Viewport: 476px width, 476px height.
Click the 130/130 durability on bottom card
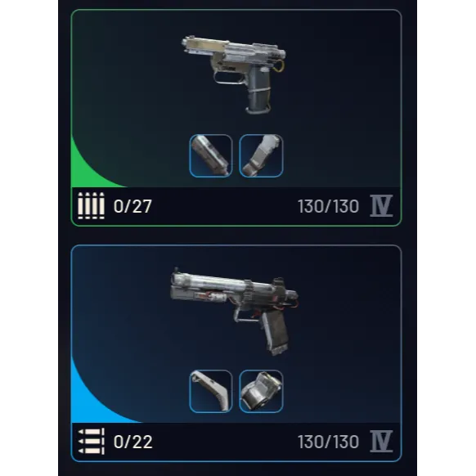click(x=328, y=442)
